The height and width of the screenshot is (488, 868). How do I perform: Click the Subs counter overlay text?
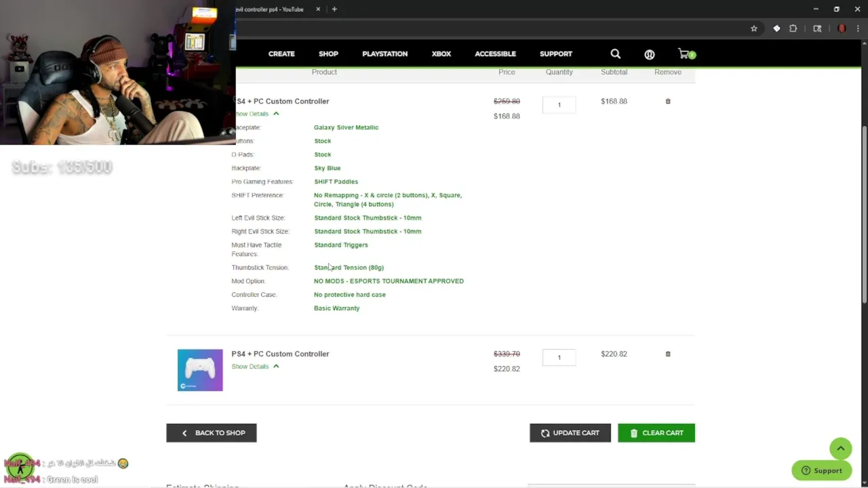[x=62, y=167]
